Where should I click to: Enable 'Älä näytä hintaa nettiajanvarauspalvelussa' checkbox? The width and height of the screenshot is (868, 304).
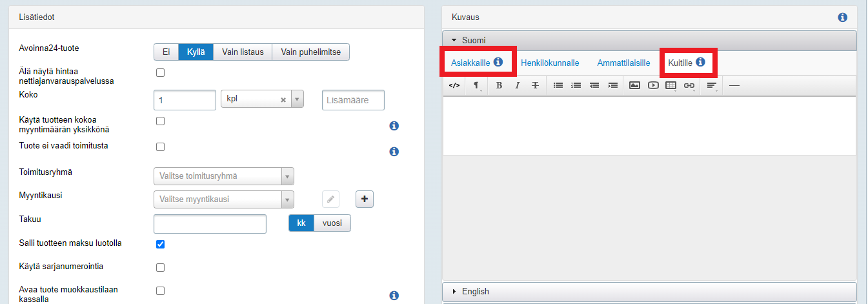coord(161,72)
